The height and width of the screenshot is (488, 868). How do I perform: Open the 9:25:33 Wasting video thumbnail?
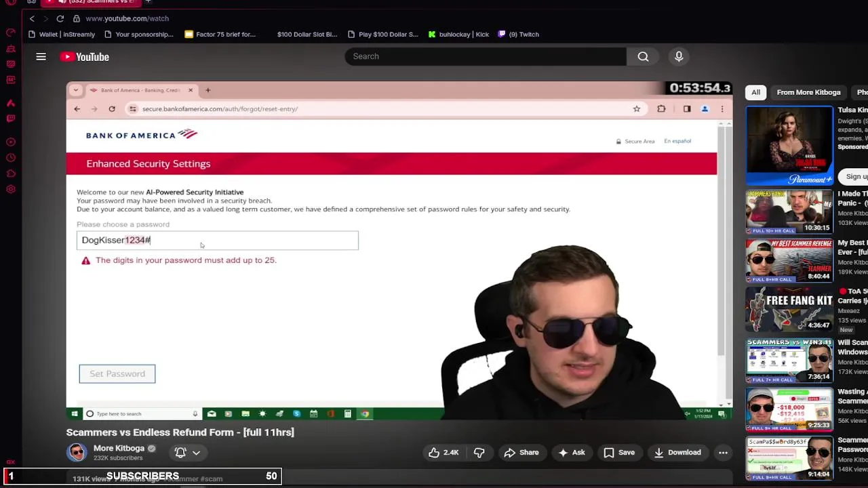[789, 409]
